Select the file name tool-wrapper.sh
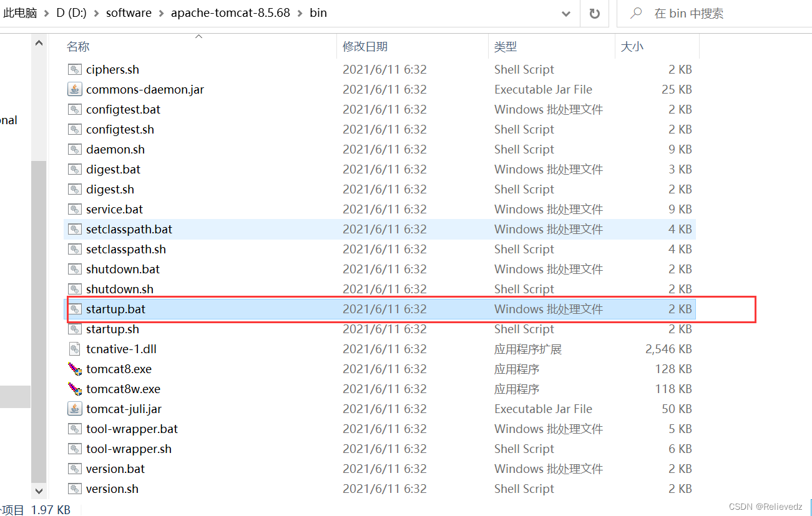 pos(129,449)
